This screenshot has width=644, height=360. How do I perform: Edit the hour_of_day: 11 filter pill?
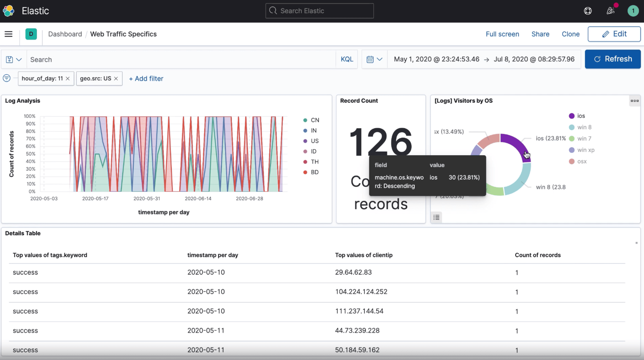42,79
